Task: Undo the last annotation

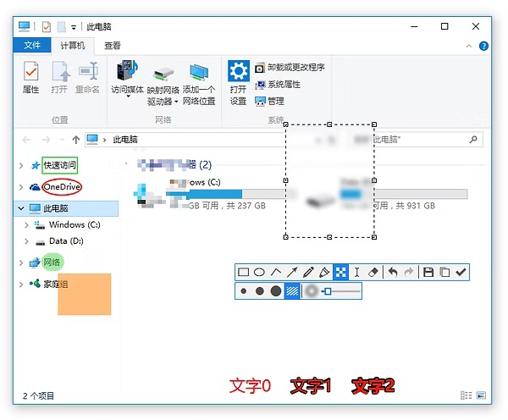Action: coord(393,273)
